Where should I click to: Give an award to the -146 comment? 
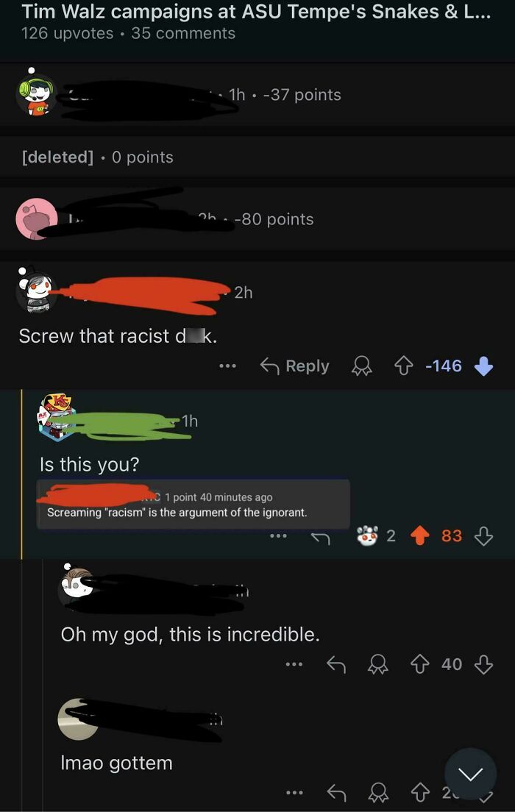[362, 366]
